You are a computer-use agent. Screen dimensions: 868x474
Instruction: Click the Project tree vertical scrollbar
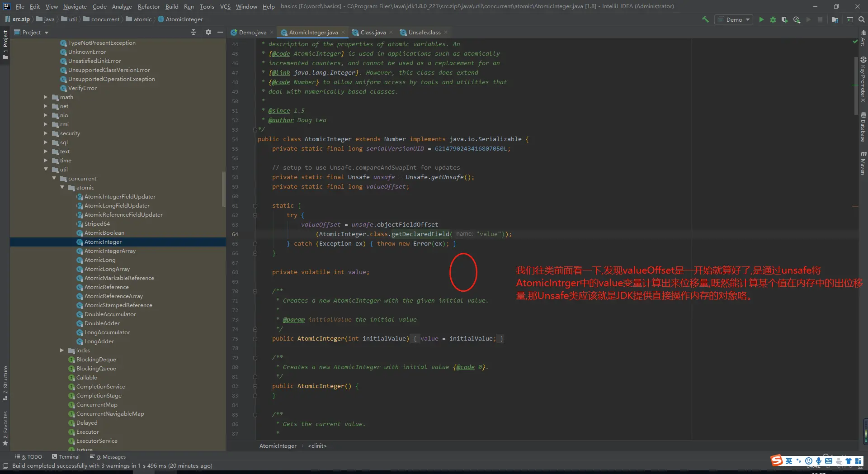223,189
